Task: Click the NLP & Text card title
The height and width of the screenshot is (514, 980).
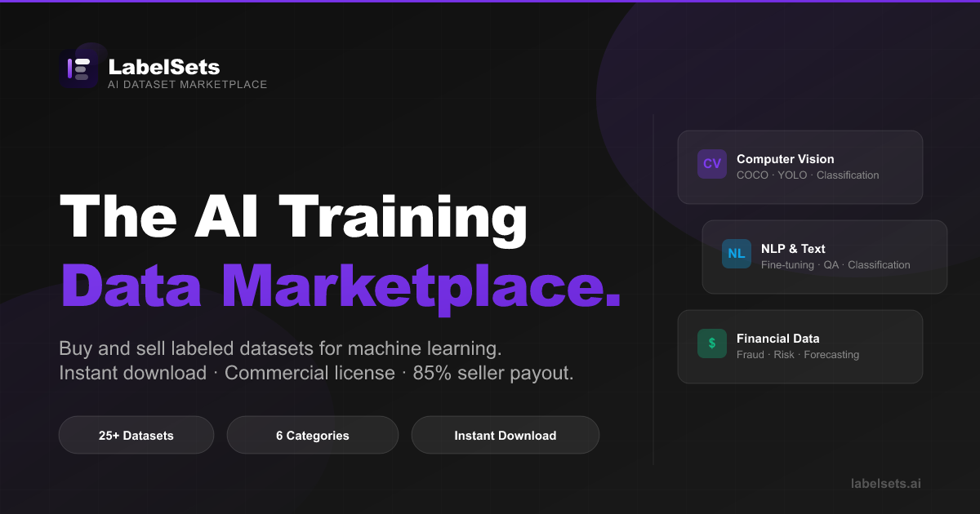Action: point(793,249)
